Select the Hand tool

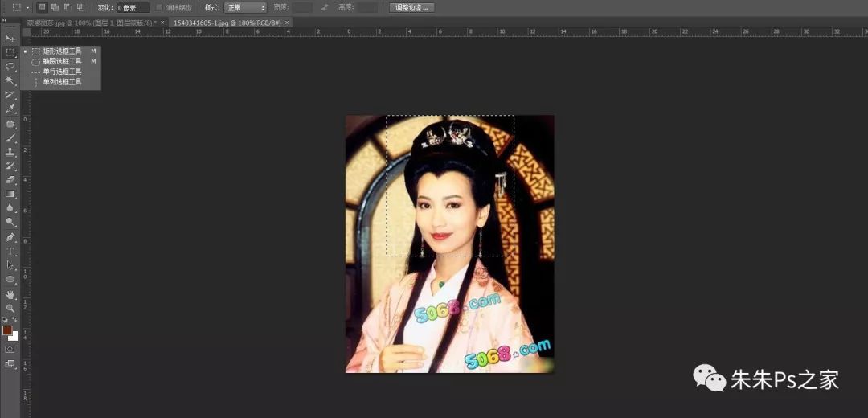coord(10,294)
